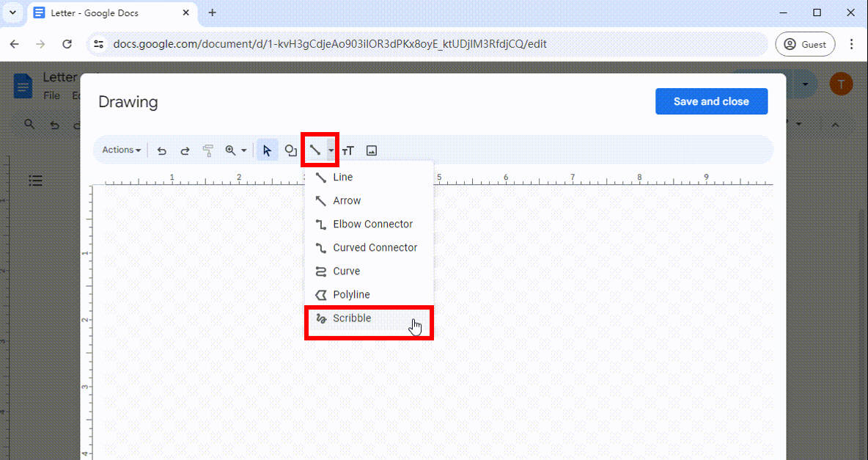Image resolution: width=868 pixels, height=460 pixels.
Task: Select the Scribble line tool
Action: click(x=369, y=318)
